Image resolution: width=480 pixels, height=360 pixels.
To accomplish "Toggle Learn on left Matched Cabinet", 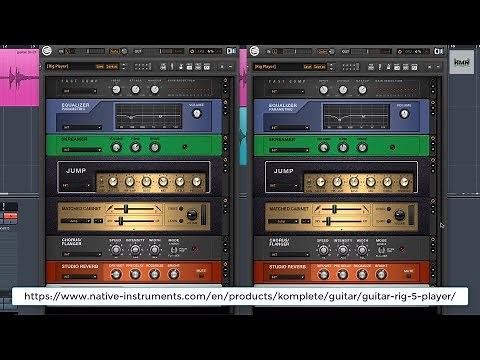I will 181,221.
